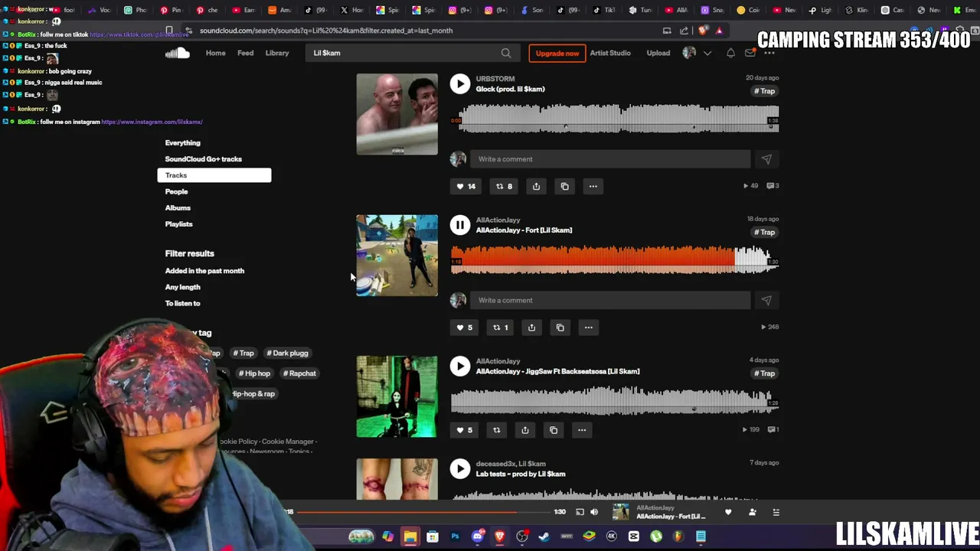
Task: Select the Dark plugg tag
Action: click(287, 353)
